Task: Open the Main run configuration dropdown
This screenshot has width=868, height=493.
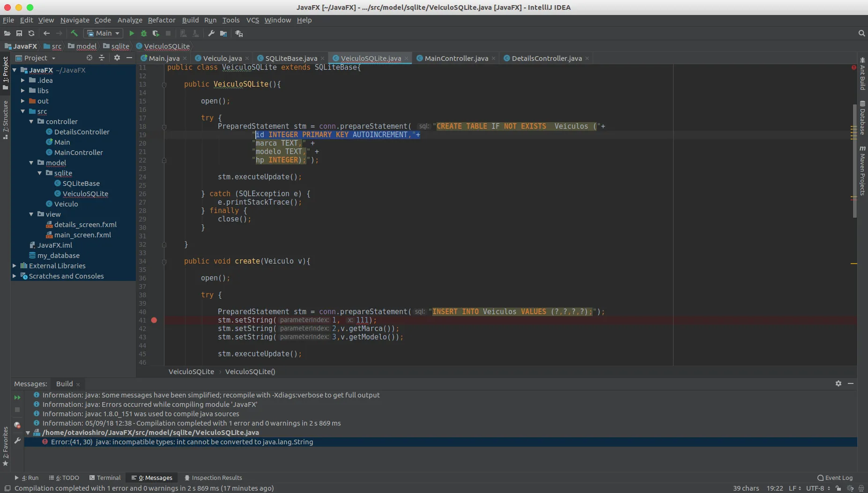Action: pos(104,33)
